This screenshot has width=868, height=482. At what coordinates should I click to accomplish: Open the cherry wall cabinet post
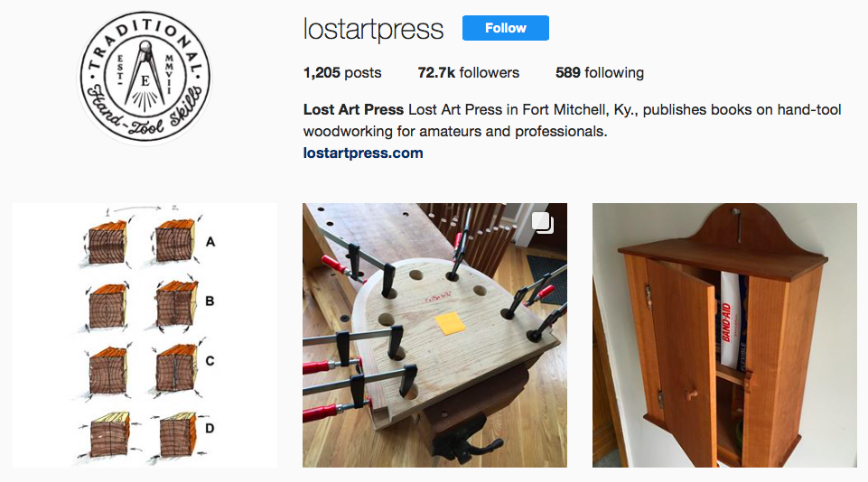click(x=724, y=336)
